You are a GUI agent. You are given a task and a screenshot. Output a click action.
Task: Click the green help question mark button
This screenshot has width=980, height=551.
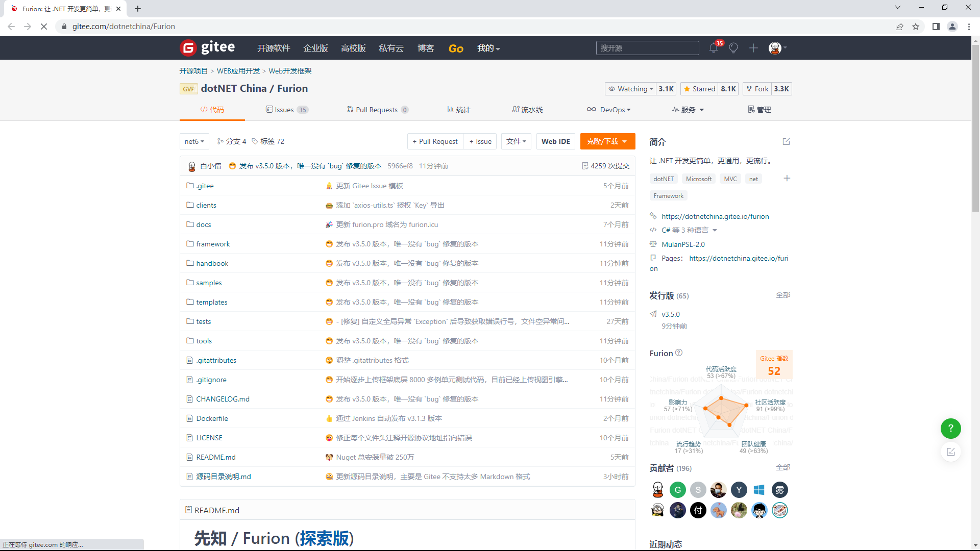tap(950, 429)
